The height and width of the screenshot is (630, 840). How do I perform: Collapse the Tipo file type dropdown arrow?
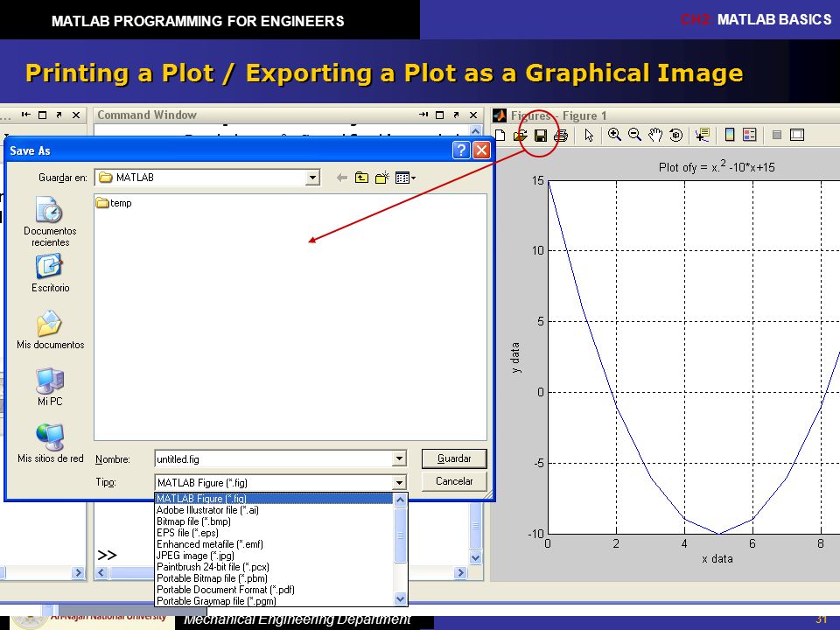[x=399, y=483]
